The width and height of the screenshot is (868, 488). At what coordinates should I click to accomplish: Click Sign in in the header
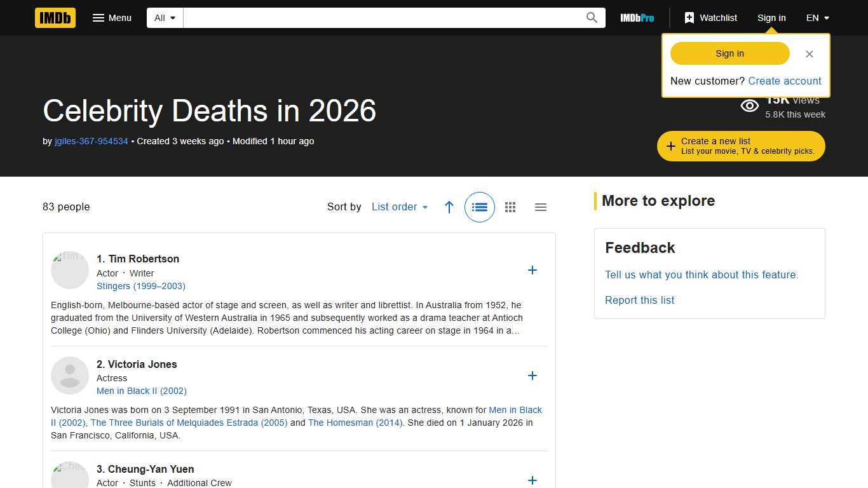771,18
